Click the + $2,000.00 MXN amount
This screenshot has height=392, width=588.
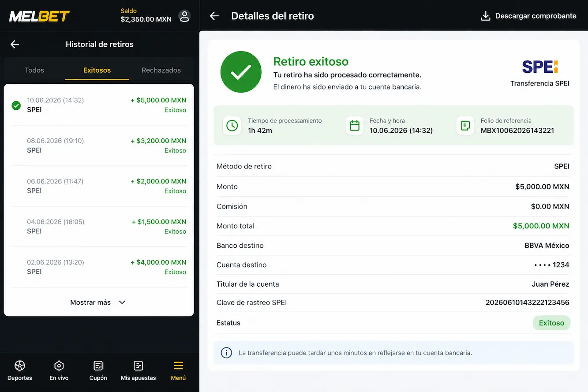click(x=158, y=181)
